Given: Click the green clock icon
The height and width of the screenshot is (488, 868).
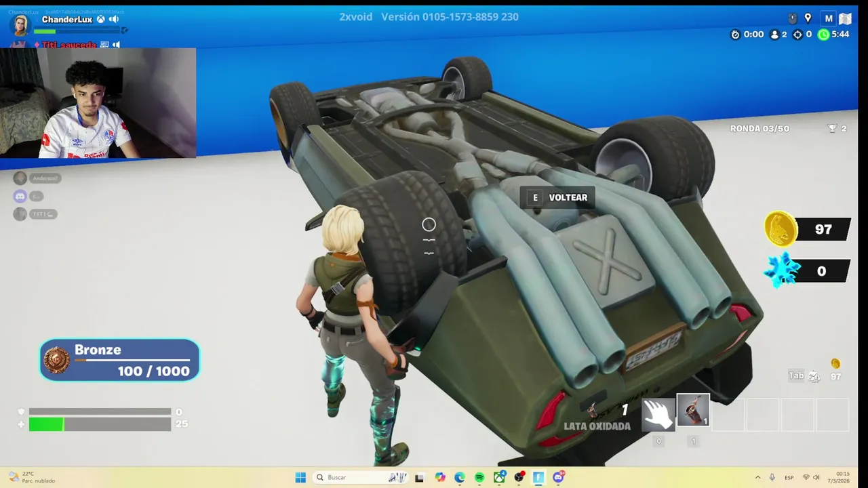Looking at the screenshot, I should pos(823,35).
